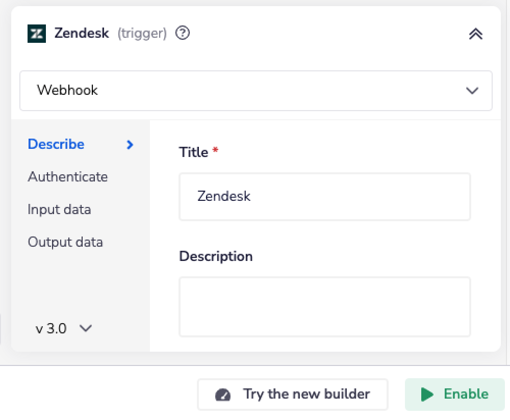Click the question mark next to Zendesk trigger
This screenshot has width=510, height=420.
(182, 33)
